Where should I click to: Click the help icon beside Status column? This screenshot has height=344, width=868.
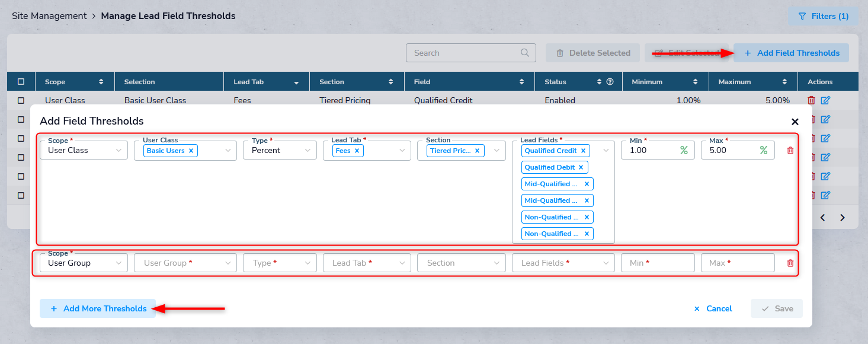[x=610, y=82]
